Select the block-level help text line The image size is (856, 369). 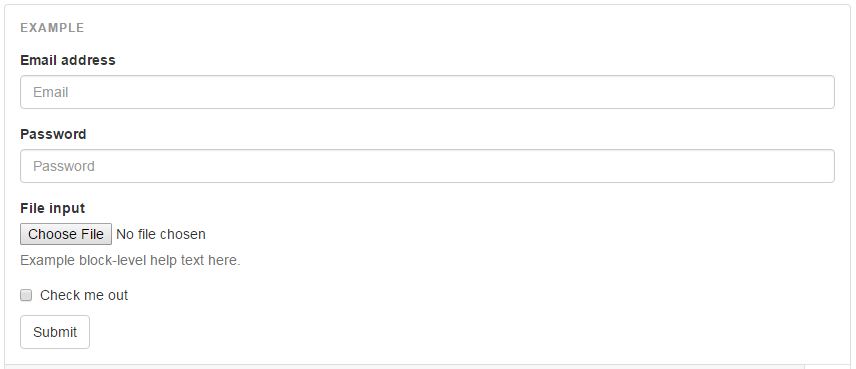(x=130, y=260)
